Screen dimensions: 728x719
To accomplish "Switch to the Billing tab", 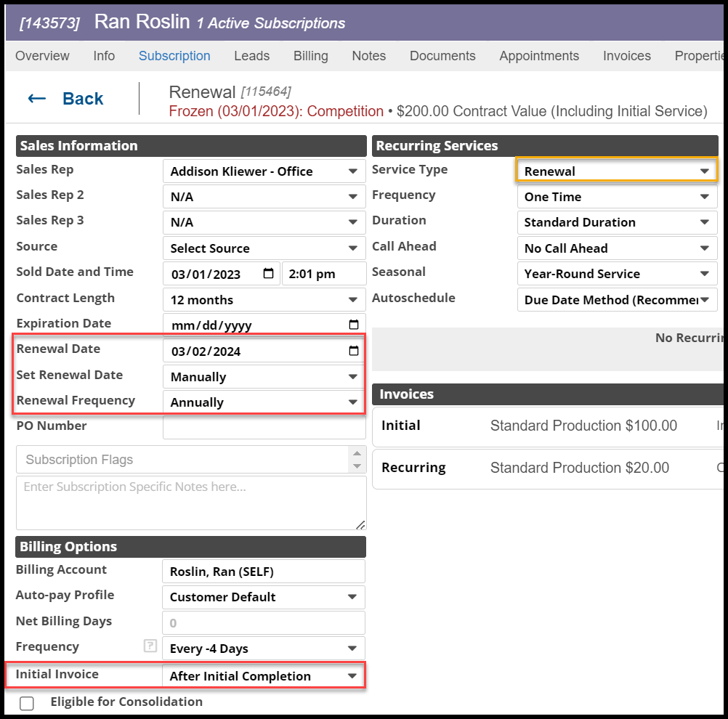I will point(310,56).
